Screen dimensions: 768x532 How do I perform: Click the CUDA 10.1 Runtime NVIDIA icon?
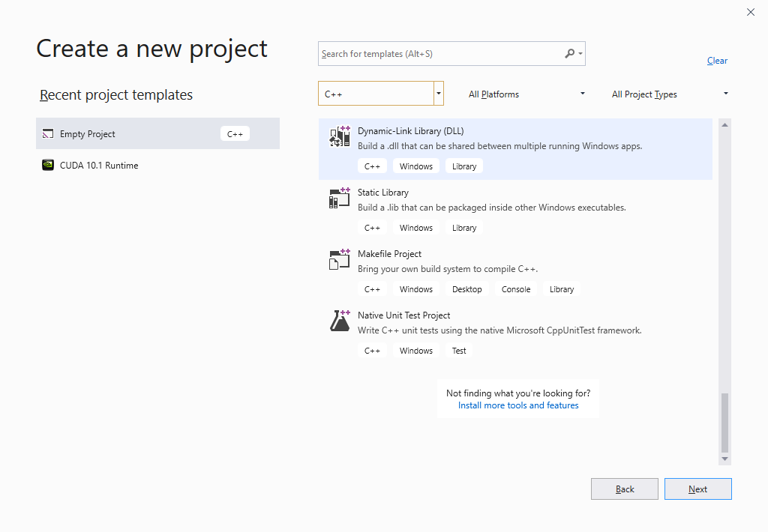(x=48, y=166)
